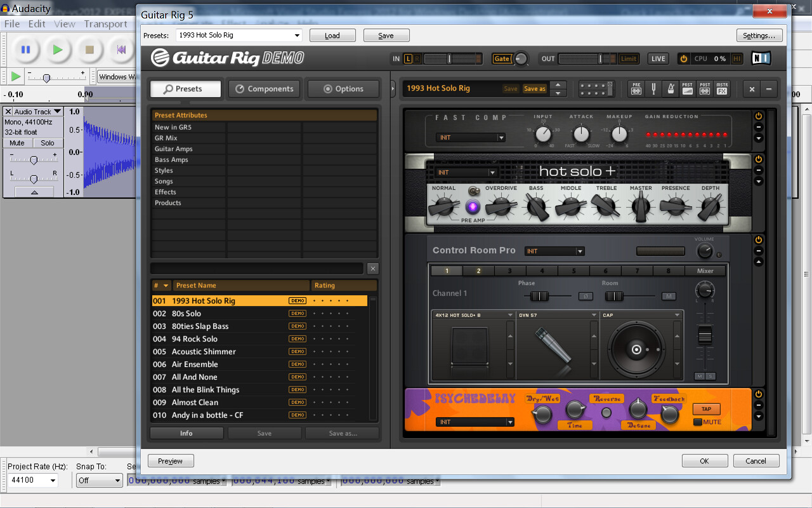The image size is (812, 508).
Task: Open the 4x12 Hot Solo+ B cabinet dropdown
Action: pyautogui.click(x=473, y=315)
